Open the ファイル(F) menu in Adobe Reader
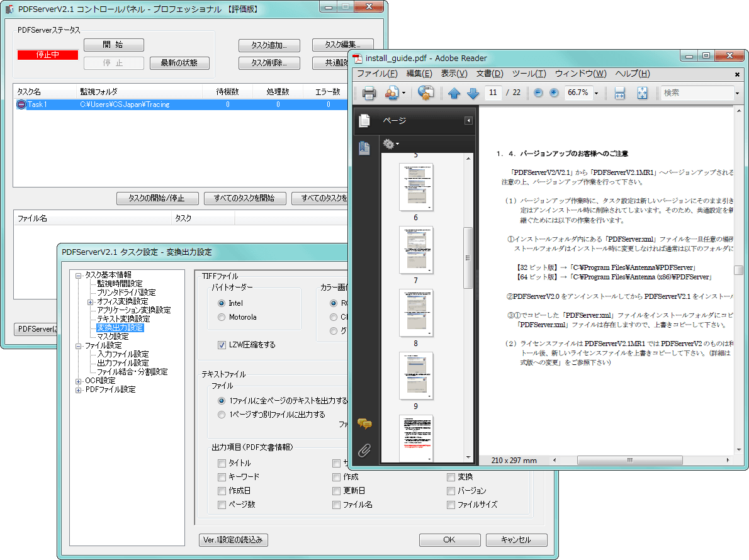This screenshot has height=560, width=749. point(377,74)
